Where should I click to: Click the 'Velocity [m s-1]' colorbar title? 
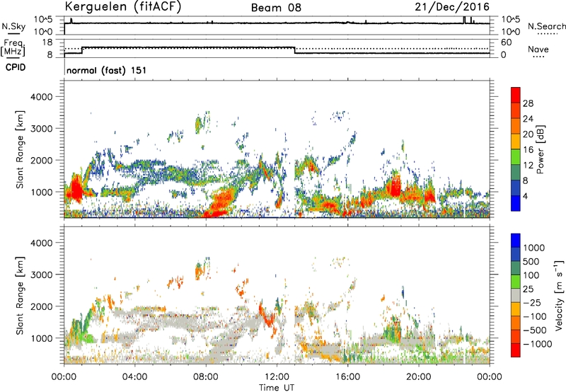(559, 295)
